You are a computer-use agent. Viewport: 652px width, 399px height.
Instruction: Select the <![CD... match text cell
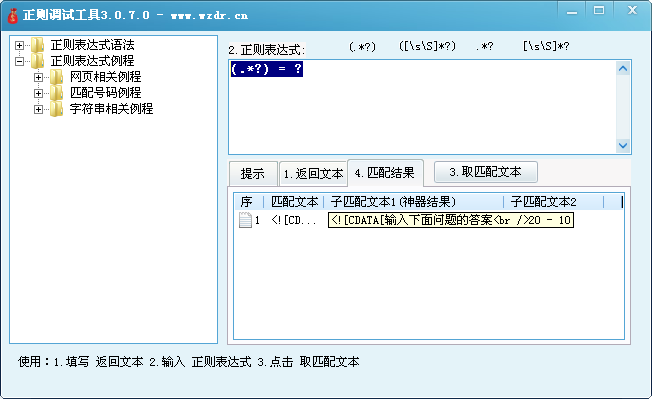click(294, 220)
